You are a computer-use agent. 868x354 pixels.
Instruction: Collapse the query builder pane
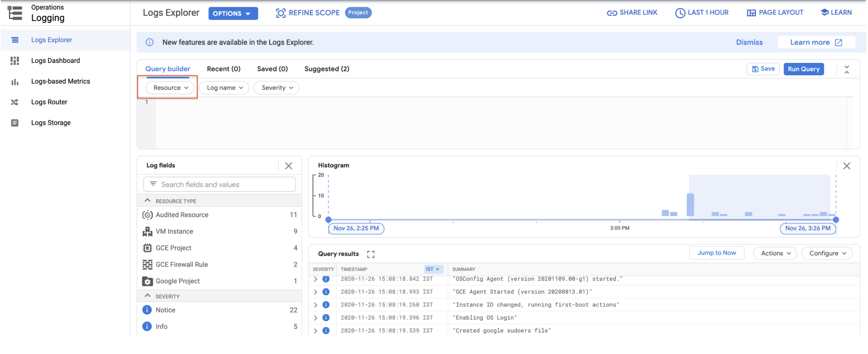pyautogui.click(x=847, y=69)
